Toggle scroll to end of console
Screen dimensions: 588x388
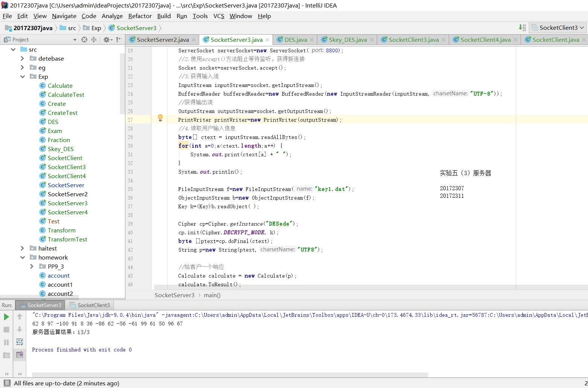coord(20,355)
